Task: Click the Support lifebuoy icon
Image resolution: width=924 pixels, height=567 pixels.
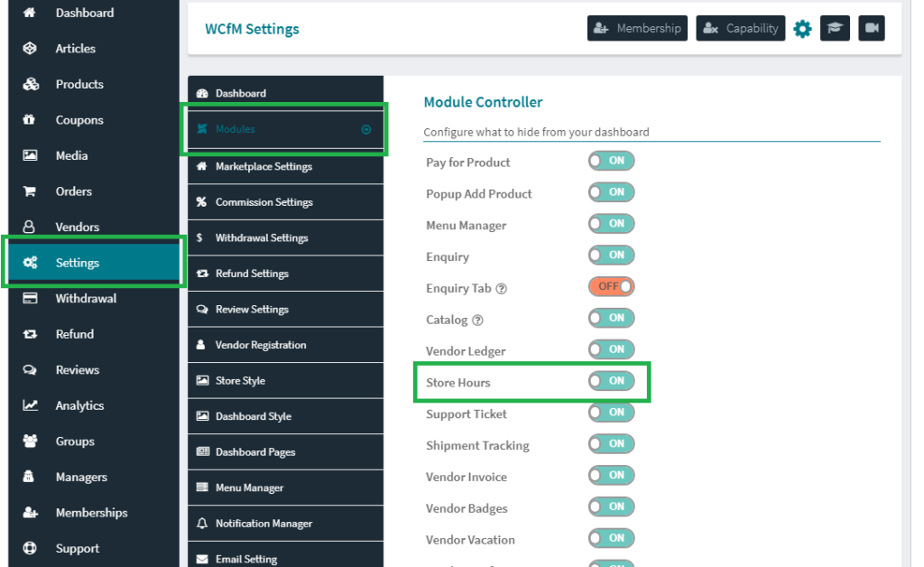Action: [x=30, y=548]
